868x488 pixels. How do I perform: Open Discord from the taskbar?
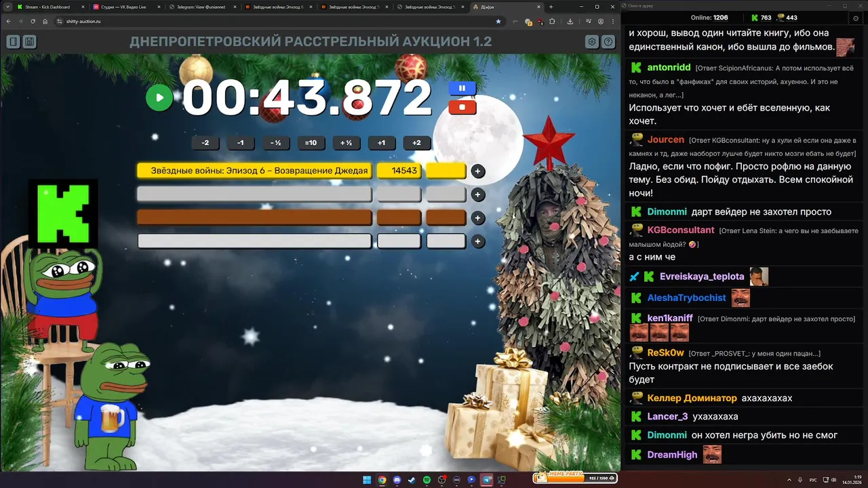coord(397,480)
